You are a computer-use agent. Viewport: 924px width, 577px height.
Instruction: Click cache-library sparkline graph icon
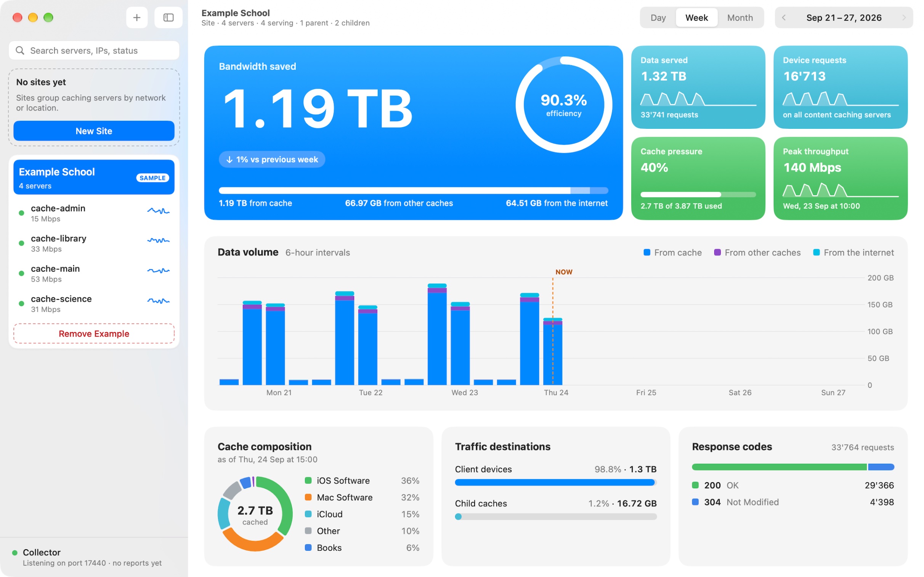point(159,240)
